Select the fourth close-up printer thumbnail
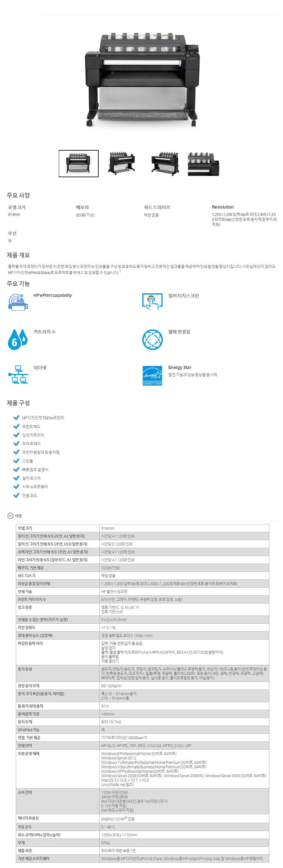The width and height of the screenshot is (283, 868). point(203,164)
